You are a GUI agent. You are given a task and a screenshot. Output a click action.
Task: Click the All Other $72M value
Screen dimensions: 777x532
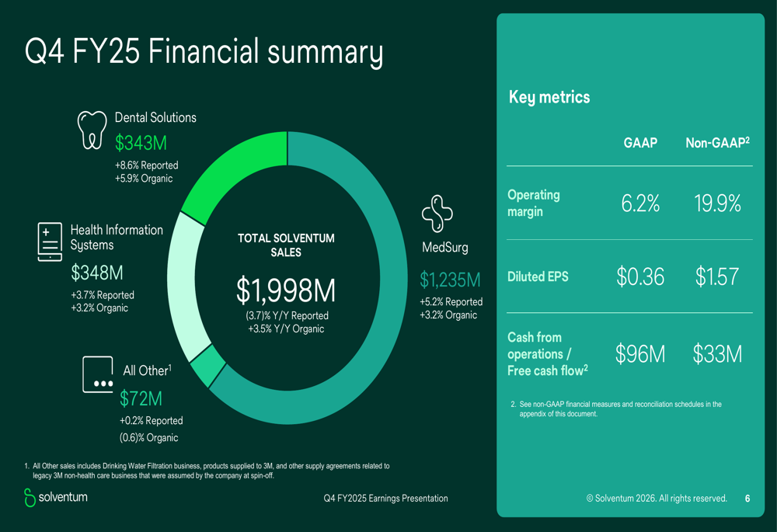[x=141, y=399]
